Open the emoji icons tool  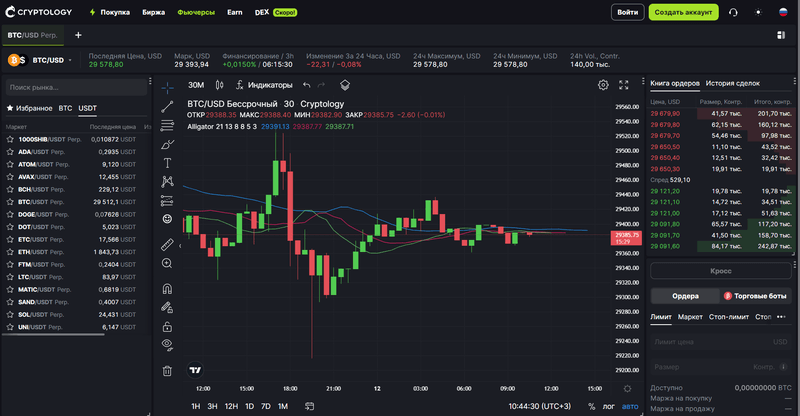(x=167, y=219)
